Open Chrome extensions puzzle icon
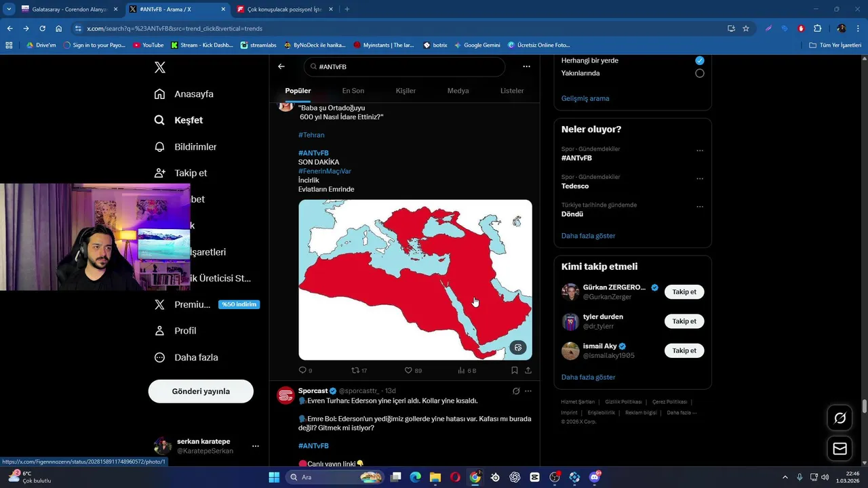 click(x=817, y=28)
